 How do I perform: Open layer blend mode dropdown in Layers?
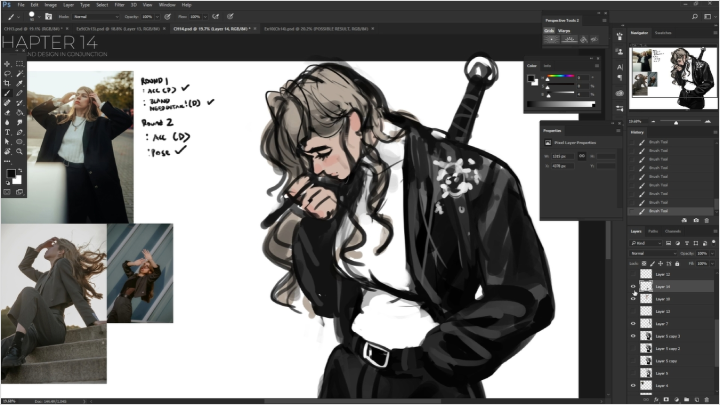point(653,253)
